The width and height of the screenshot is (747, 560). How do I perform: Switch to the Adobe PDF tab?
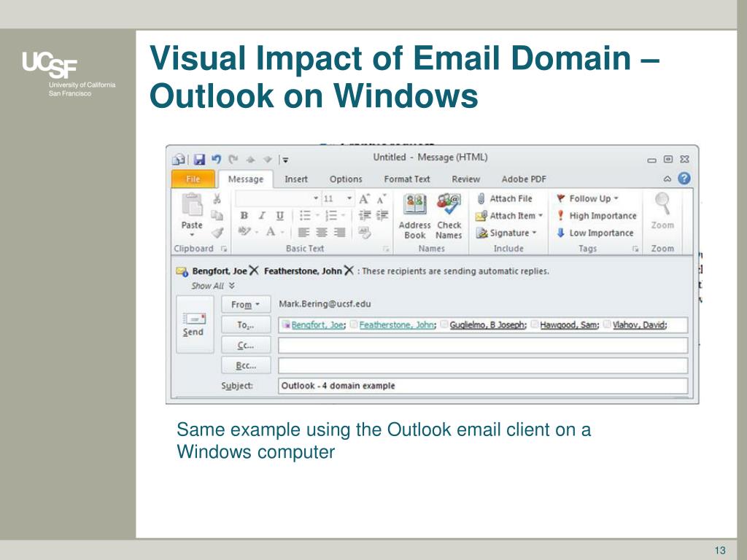tap(524, 179)
